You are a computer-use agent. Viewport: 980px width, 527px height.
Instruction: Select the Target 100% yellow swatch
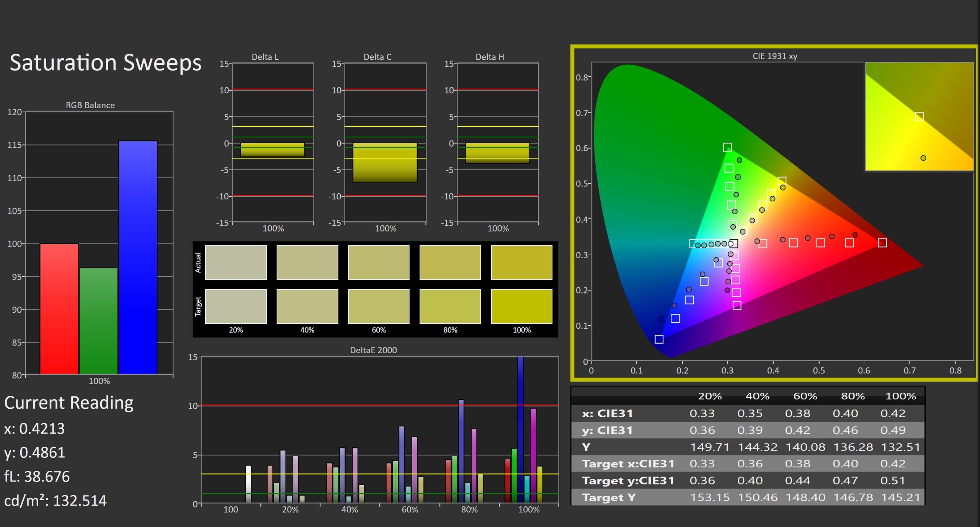[521, 306]
